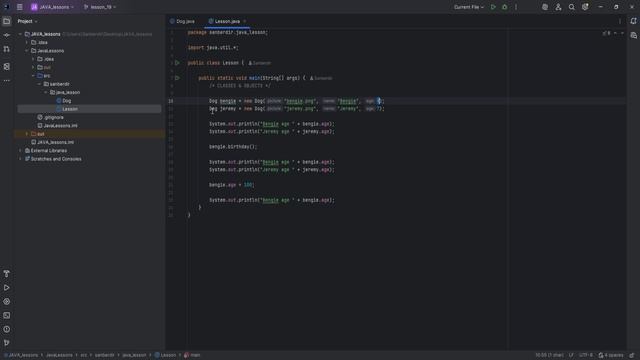Image resolution: width=640 pixels, height=360 pixels.
Task: Close the Lesson.java tab
Action: point(245,21)
